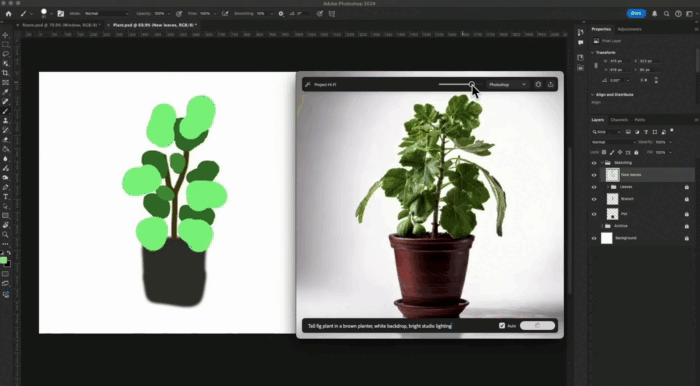The height and width of the screenshot is (386, 700).
Task: Flip vertical in Transform properties
Action: point(656,80)
